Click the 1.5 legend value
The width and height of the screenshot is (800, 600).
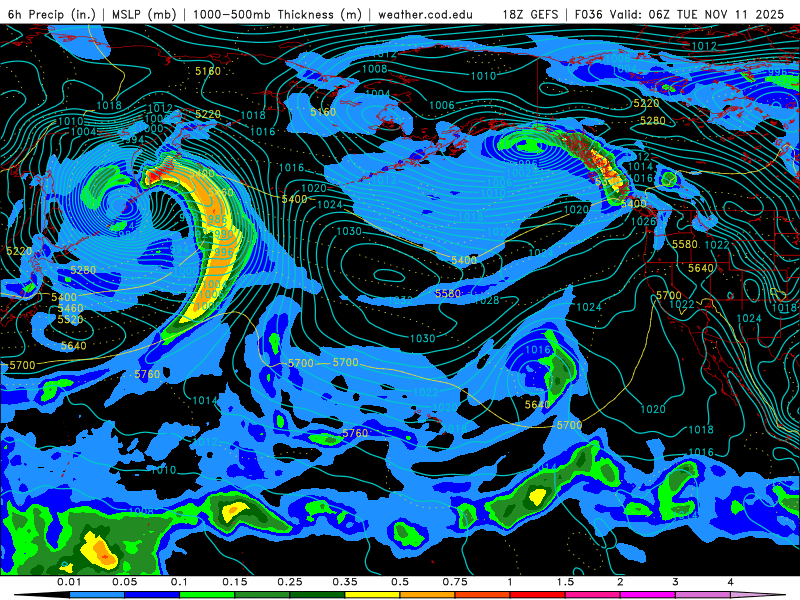[x=565, y=582]
